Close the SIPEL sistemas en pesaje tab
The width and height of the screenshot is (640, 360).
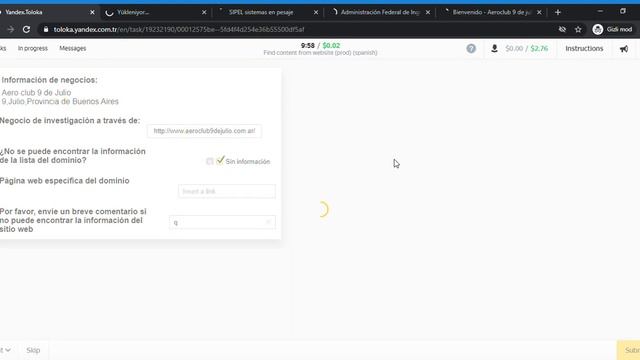[316, 12]
